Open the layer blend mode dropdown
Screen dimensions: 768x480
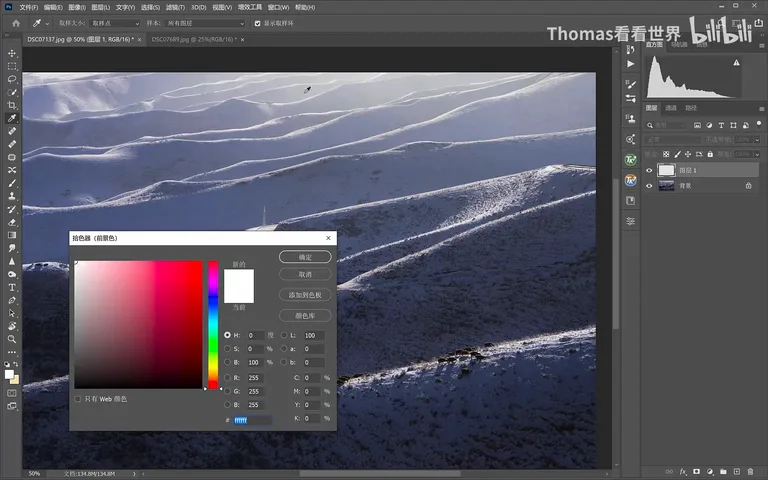point(672,140)
